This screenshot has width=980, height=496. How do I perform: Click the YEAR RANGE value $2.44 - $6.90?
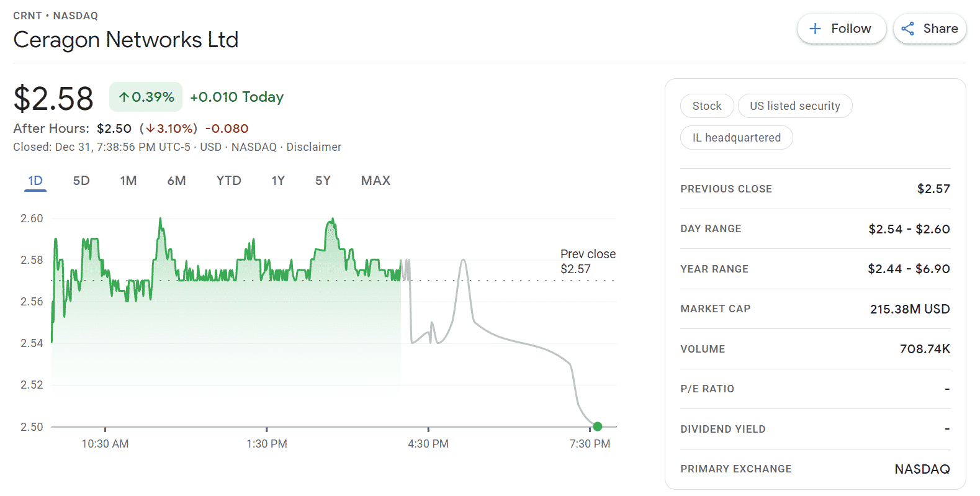point(909,269)
